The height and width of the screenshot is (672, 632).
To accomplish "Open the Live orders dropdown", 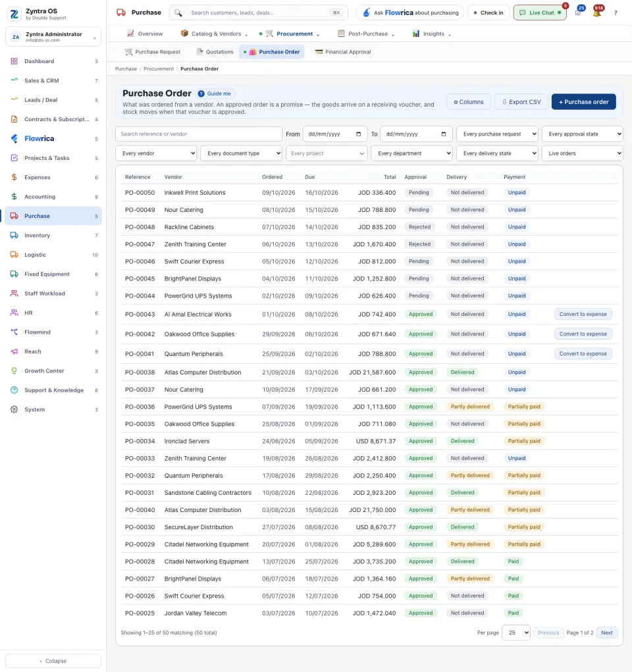I will pos(582,153).
